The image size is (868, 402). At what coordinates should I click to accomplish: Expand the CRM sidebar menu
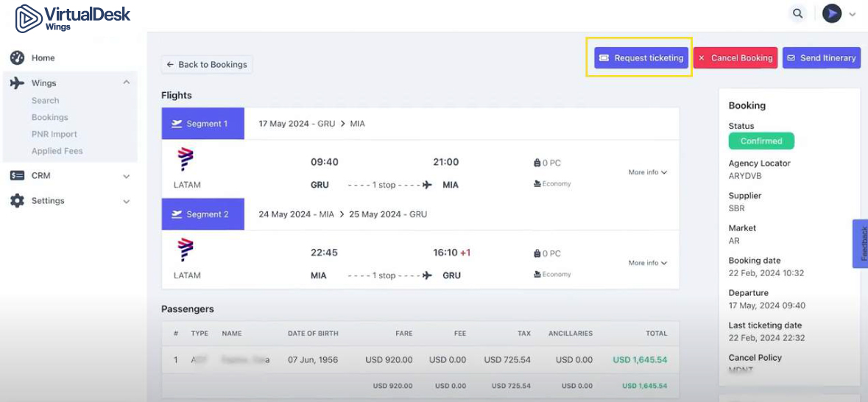coord(126,177)
